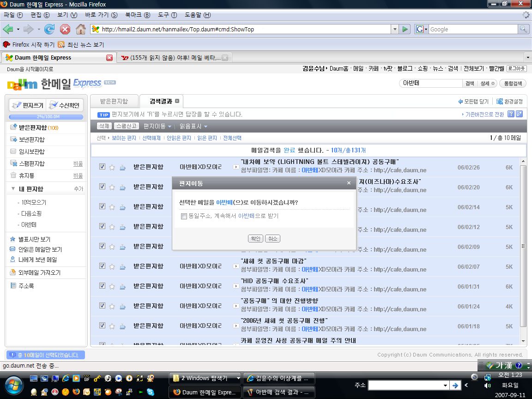Screen dimensions: 532x399
Task: Click the Google search magnifier icon
Action: coord(523,29)
